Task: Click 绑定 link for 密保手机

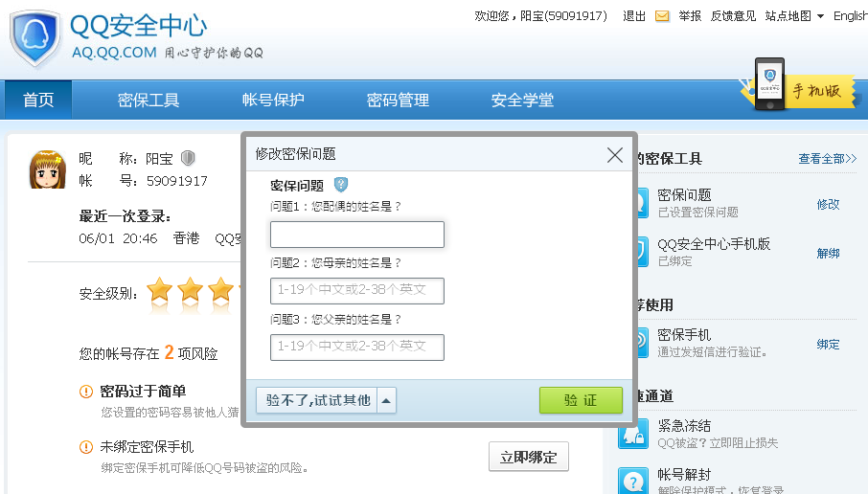Action: [x=828, y=344]
